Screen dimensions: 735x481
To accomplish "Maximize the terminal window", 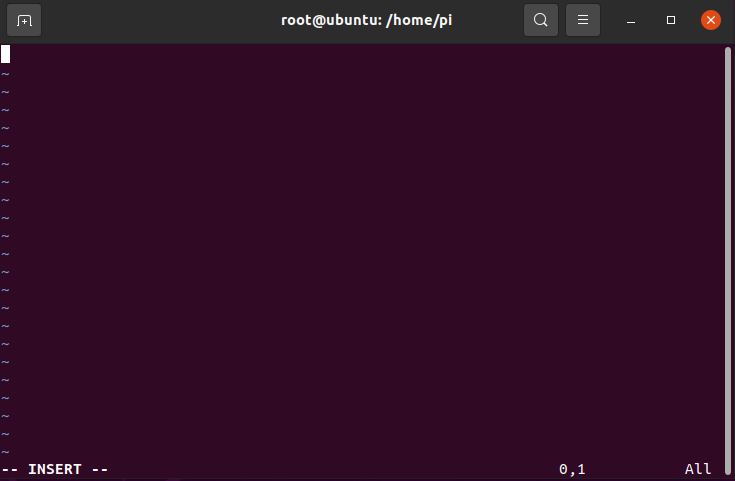I will (x=671, y=20).
